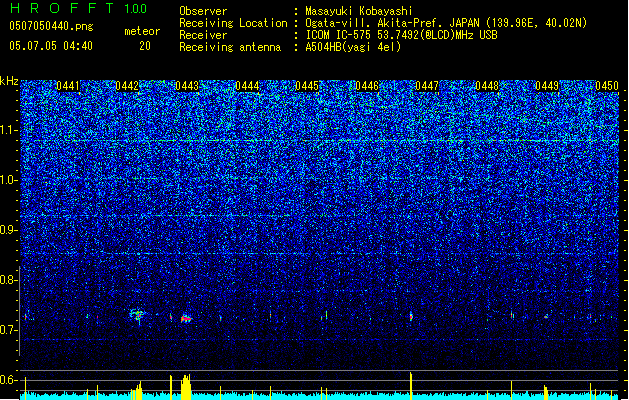The height and width of the screenshot is (400, 629).
Task: Click the HROFFT 1.0.0 title text
Action: point(79,8)
